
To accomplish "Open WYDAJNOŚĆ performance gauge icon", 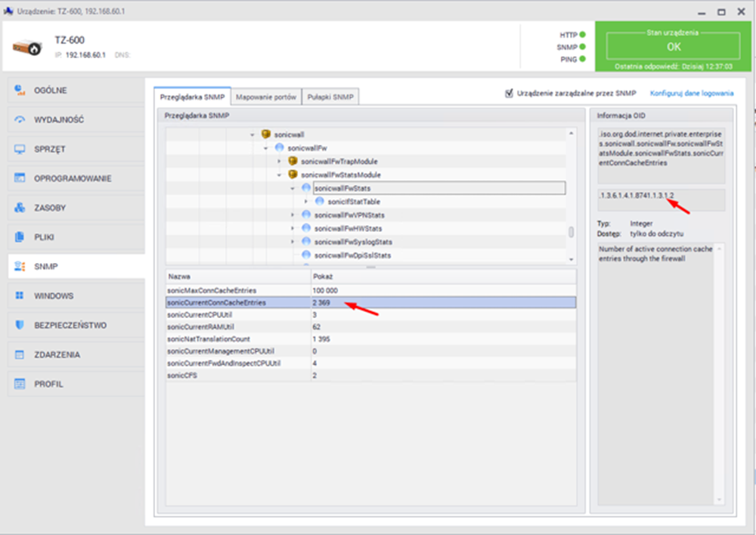I will [20, 120].
